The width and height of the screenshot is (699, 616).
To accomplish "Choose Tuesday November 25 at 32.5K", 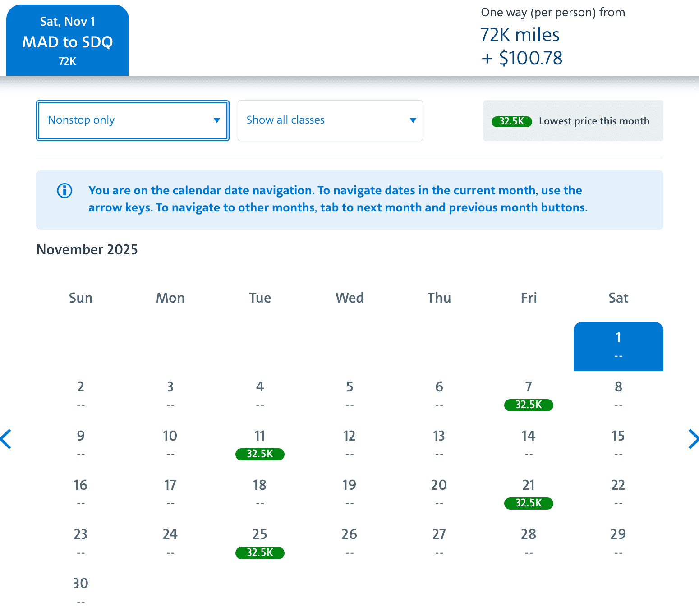I will click(x=260, y=543).
